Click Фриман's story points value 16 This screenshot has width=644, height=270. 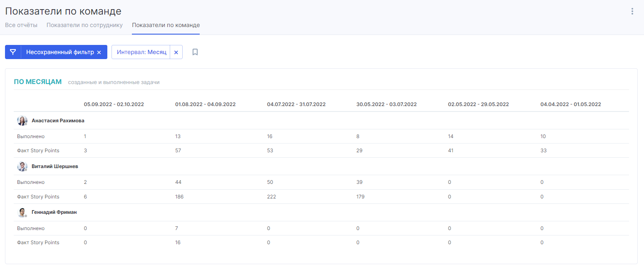(x=178, y=243)
